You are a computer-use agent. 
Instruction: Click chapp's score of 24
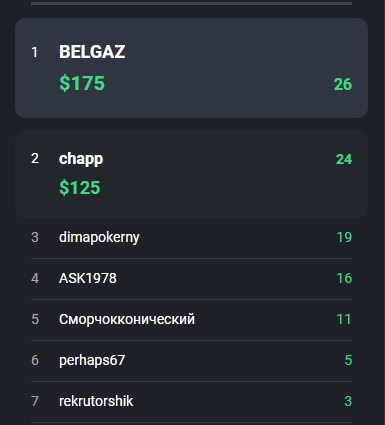pos(344,159)
